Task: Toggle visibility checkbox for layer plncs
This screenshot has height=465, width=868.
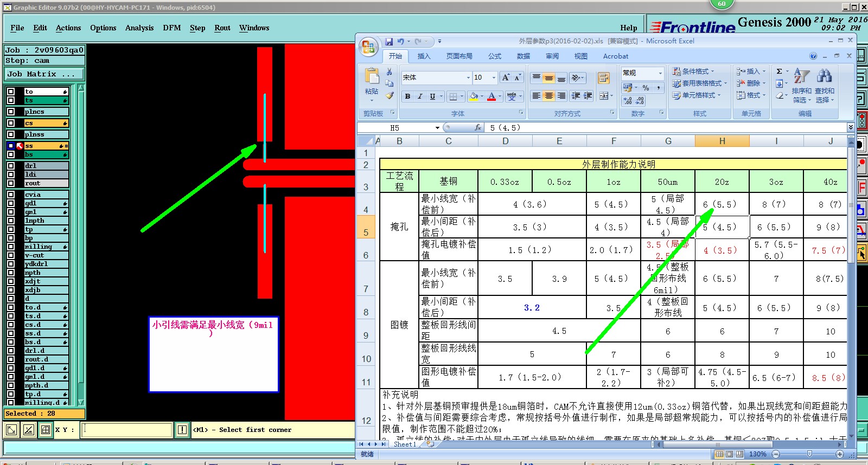Action: [x=11, y=112]
